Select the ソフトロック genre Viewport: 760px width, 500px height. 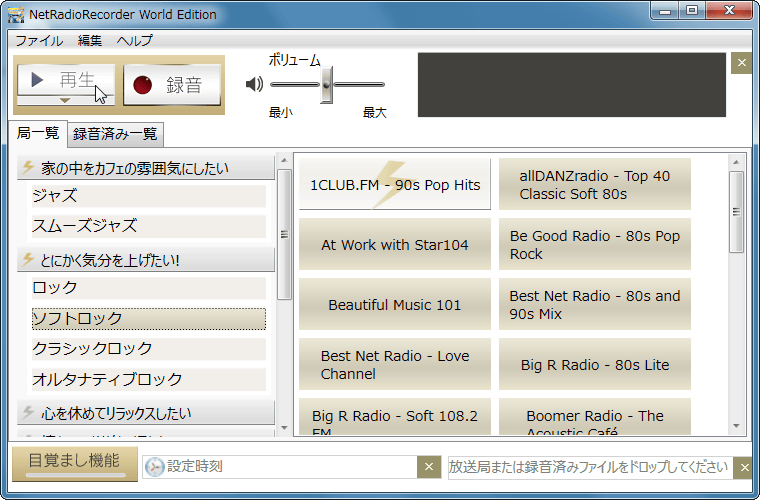(149, 319)
